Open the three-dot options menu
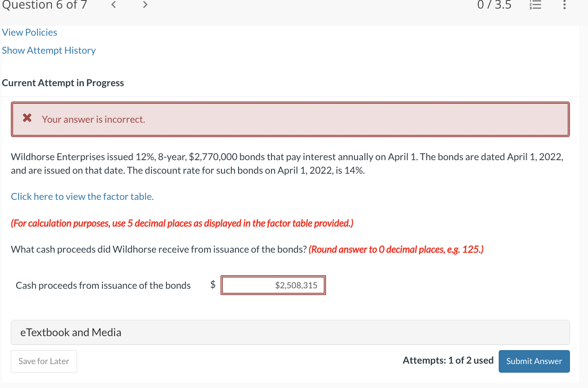Image resolution: width=588 pixels, height=388 pixels. (x=564, y=5)
